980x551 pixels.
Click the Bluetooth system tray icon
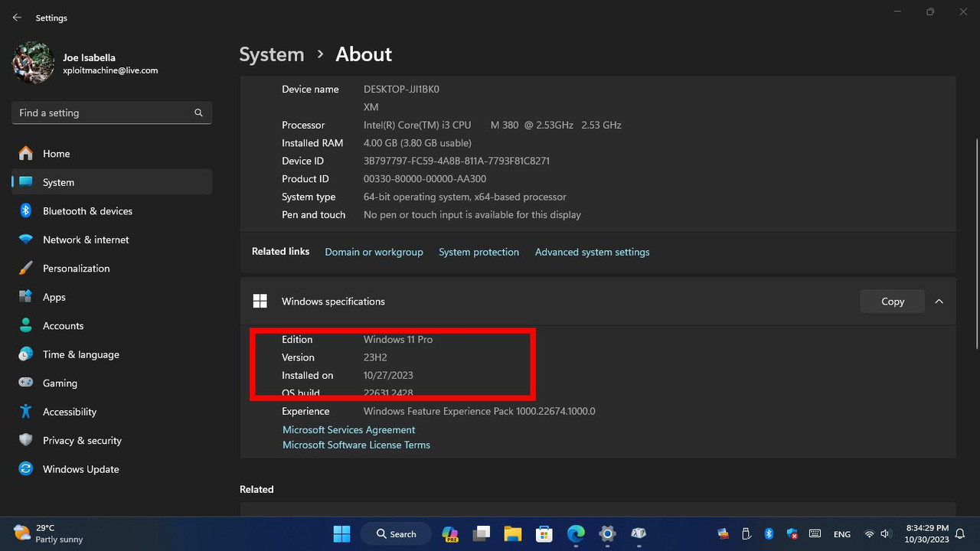tap(769, 533)
